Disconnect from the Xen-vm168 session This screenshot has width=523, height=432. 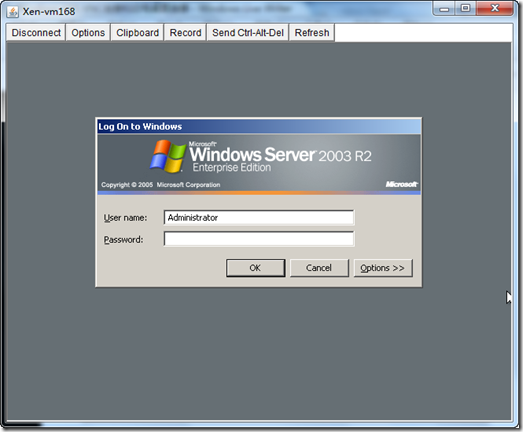(36, 33)
